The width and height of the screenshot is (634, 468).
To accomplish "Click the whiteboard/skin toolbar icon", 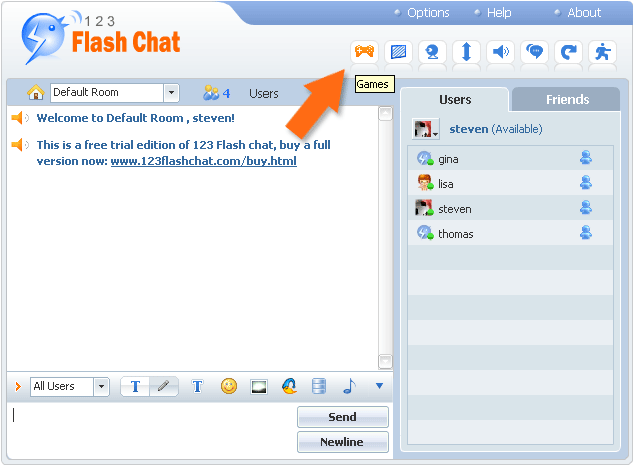I will tap(398, 52).
